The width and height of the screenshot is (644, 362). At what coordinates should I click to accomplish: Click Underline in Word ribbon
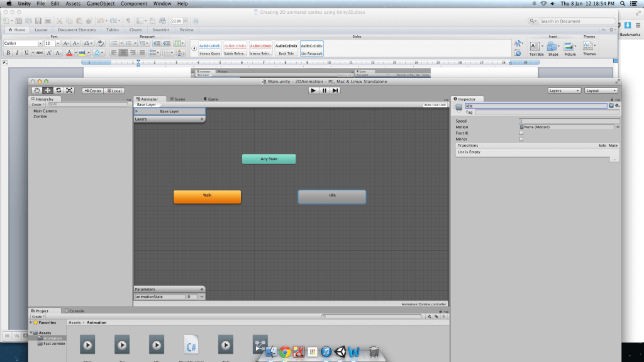(x=26, y=53)
